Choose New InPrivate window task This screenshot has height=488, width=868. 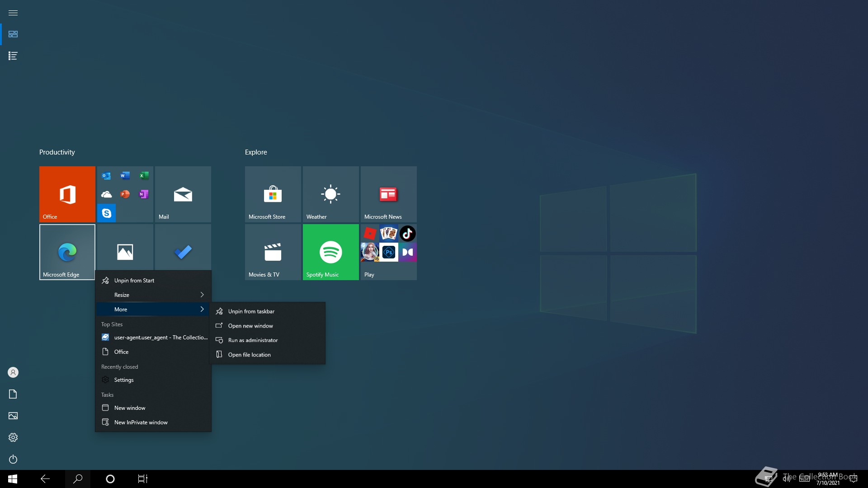point(153,422)
